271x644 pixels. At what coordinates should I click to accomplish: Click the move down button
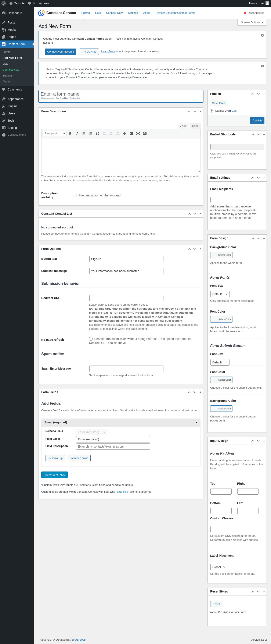(79, 458)
